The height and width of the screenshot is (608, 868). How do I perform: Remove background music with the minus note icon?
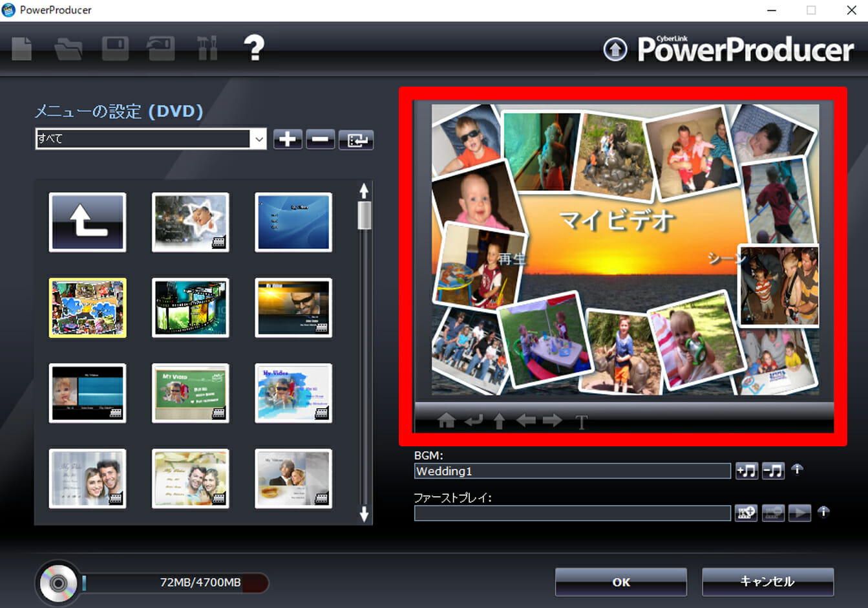click(x=773, y=471)
